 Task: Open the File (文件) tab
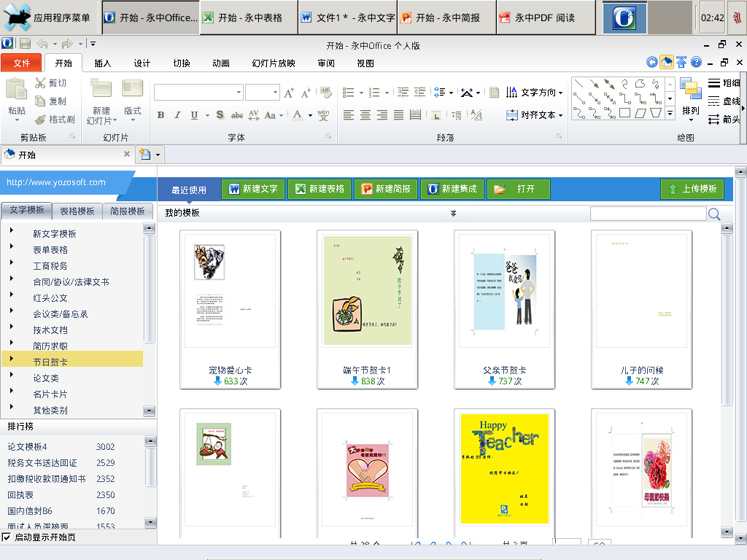point(21,63)
